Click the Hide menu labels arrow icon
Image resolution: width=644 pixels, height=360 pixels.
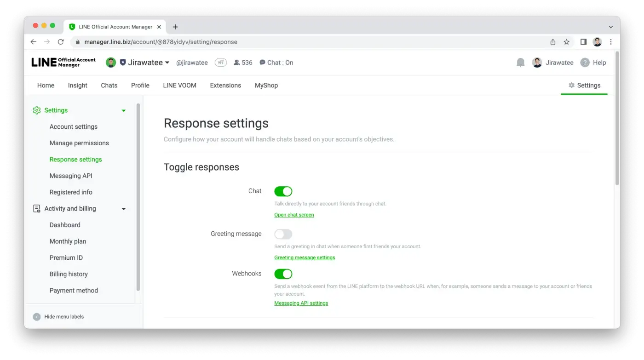click(37, 317)
